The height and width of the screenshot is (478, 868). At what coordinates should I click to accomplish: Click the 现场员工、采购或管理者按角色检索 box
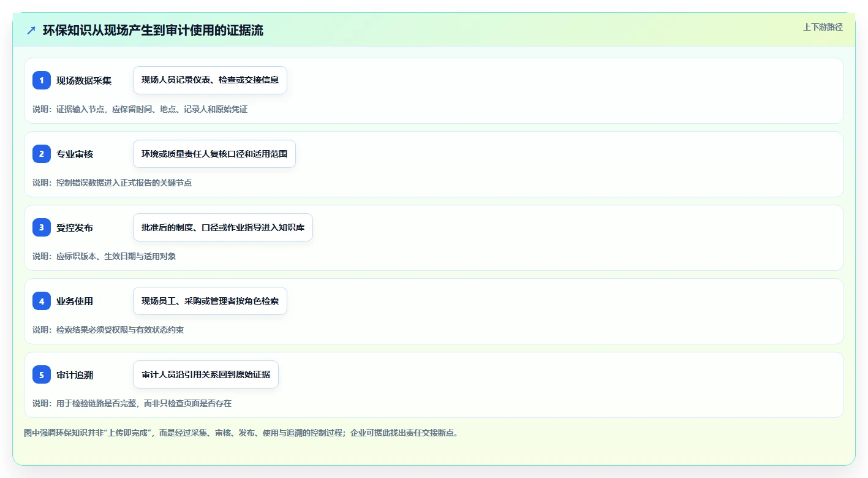pos(210,301)
